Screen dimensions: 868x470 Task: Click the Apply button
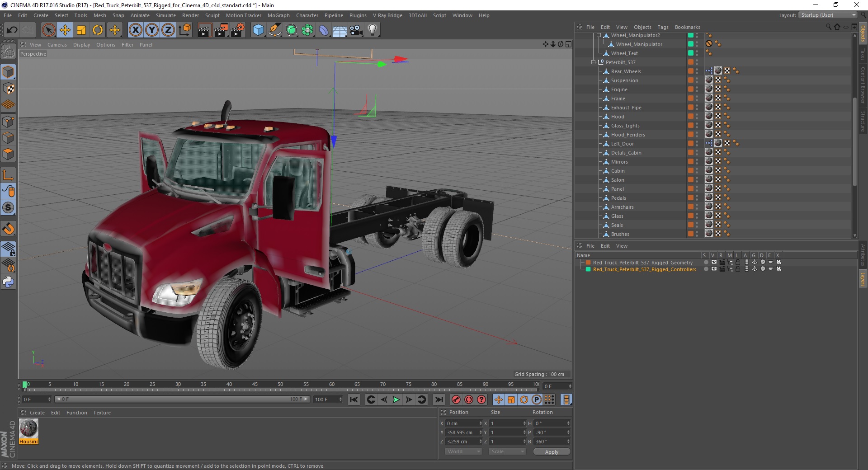552,452
